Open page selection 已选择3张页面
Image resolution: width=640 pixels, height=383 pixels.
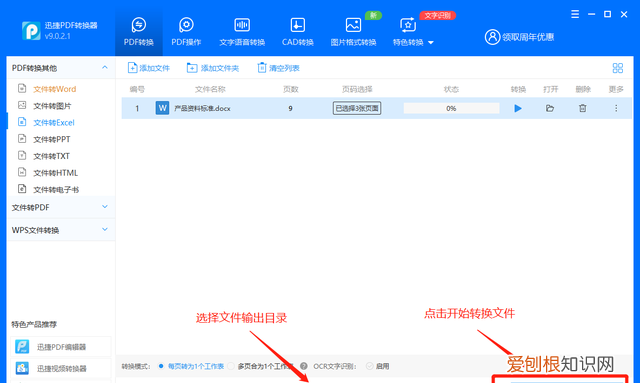point(357,108)
